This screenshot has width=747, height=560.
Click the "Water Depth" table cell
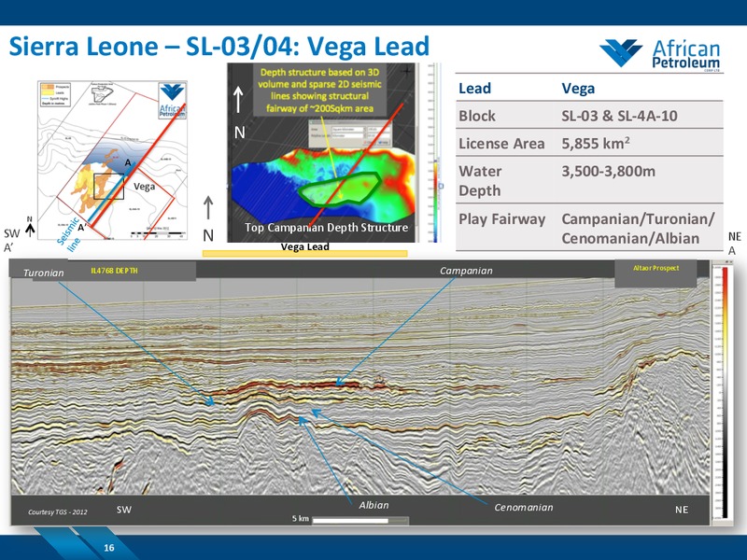(x=480, y=180)
